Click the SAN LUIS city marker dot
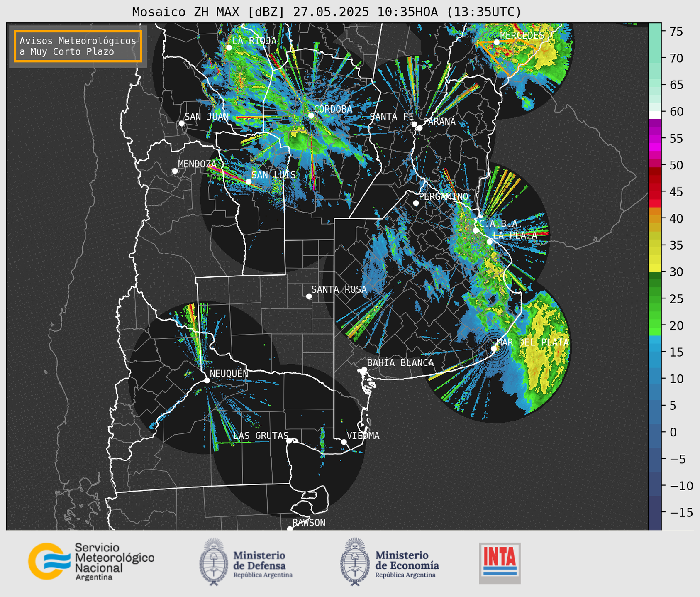The height and width of the screenshot is (597, 700). tap(249, 181)
